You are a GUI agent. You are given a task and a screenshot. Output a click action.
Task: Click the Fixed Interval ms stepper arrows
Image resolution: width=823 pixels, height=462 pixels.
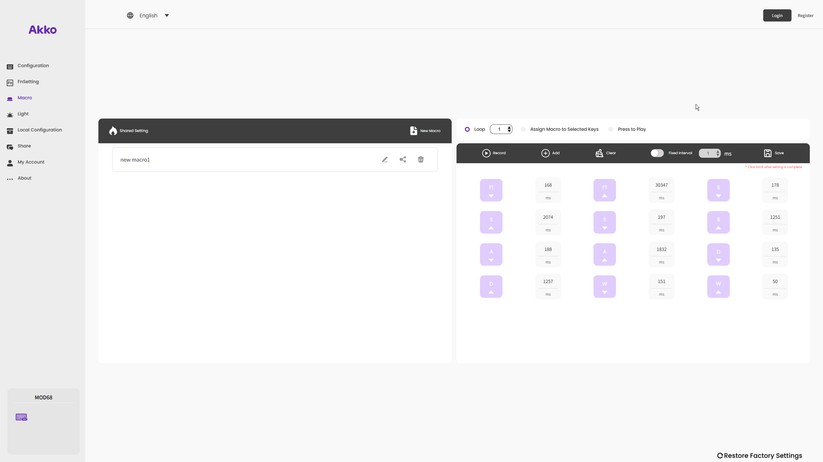pos(717,153)
